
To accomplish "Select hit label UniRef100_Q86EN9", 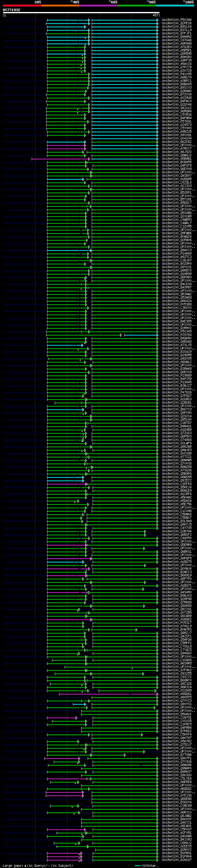I will coord(177,799).
